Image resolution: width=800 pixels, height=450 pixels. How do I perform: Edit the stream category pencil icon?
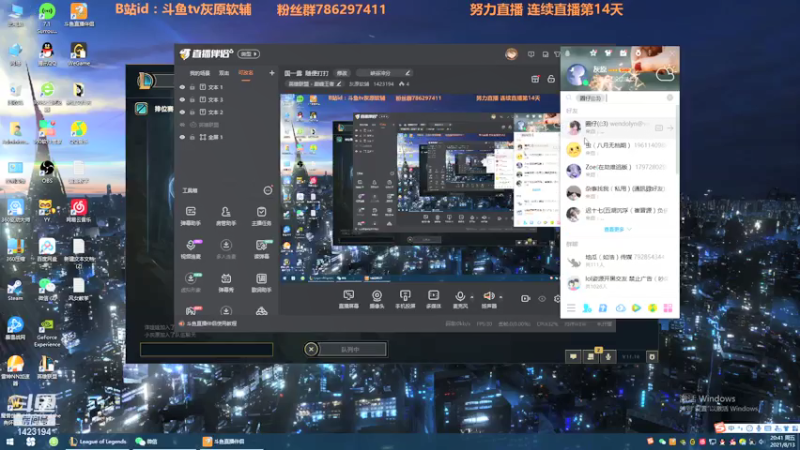click(339, 84)
